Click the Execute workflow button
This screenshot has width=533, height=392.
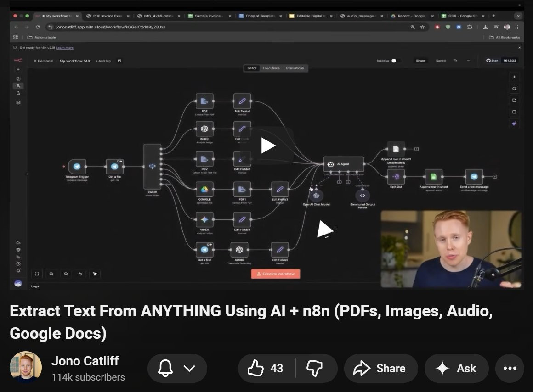point(276,274)
